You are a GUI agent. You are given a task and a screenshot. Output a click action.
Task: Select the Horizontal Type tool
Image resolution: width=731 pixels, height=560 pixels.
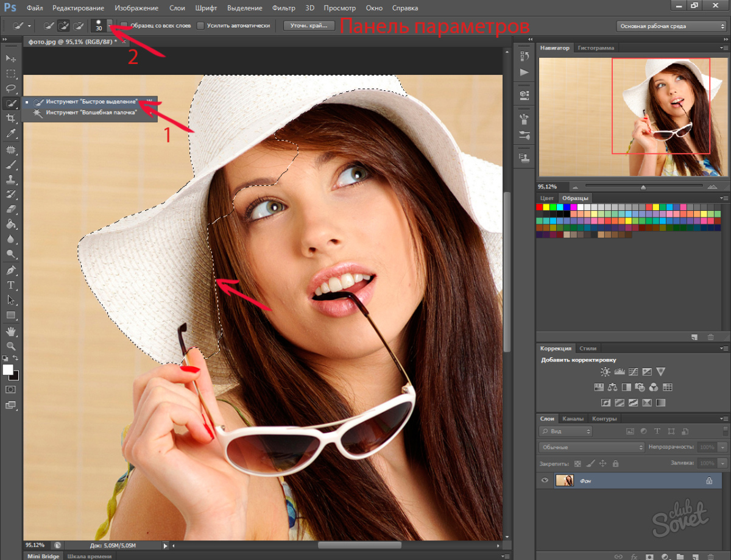(x=10, y=285)
